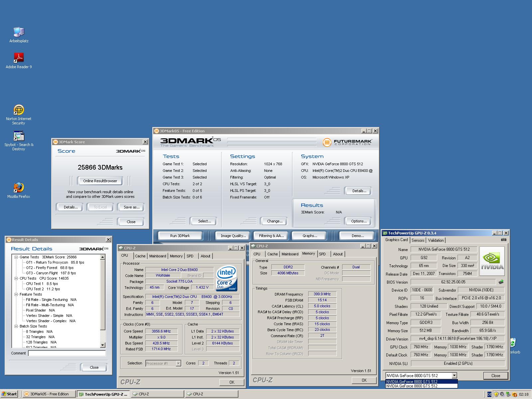The image size is (532, 399).
Task: Switch to TechPowerUp GPU-Z taskbar button
Action: coord(103,394)
